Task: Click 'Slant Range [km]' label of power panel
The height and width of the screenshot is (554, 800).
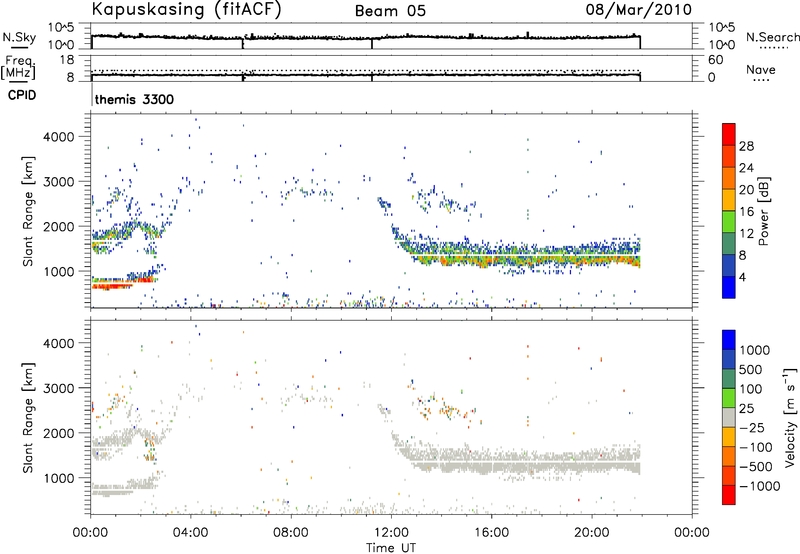Action: coord(29,211)
